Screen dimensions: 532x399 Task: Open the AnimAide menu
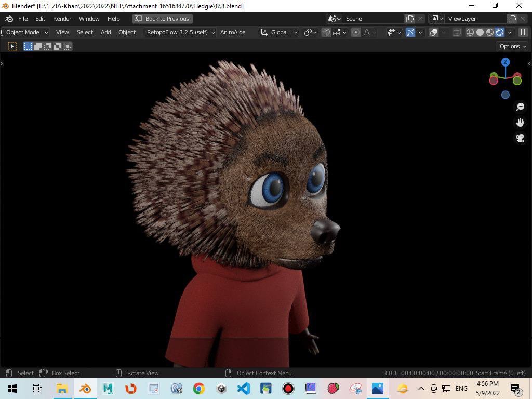[x=233, y=32]
